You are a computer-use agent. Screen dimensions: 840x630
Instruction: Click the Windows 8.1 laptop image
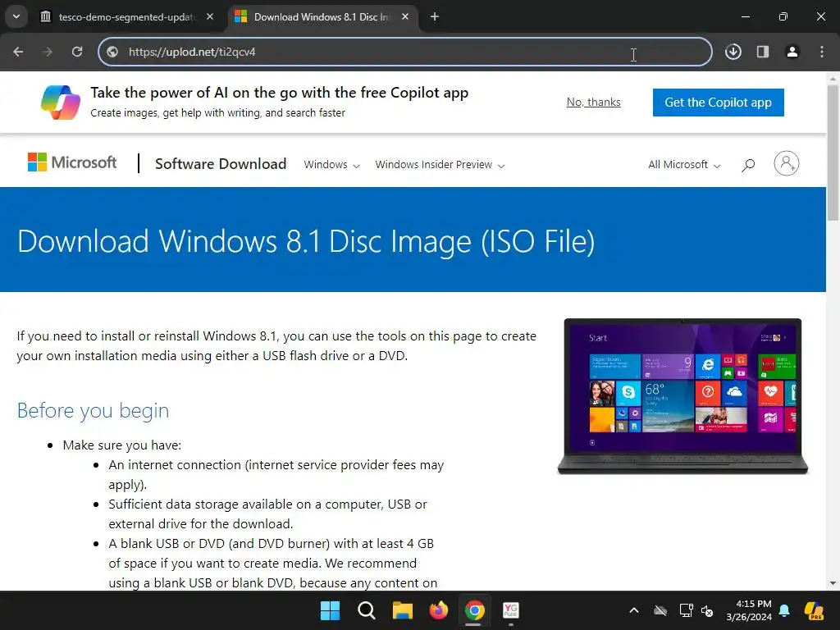click(x=682, y=396)
